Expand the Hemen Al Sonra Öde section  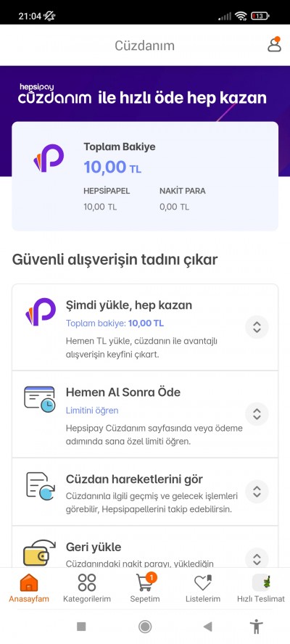[257, 414]
